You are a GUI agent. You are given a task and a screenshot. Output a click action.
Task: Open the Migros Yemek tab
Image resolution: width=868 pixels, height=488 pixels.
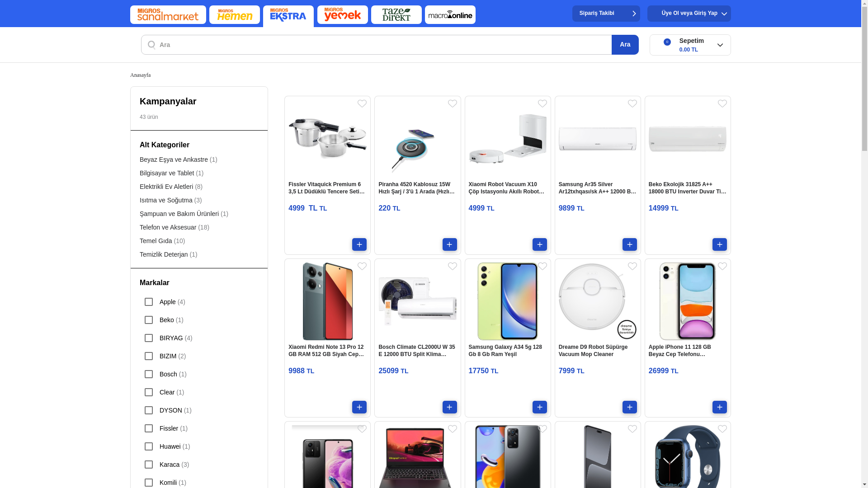coord(343,14)
